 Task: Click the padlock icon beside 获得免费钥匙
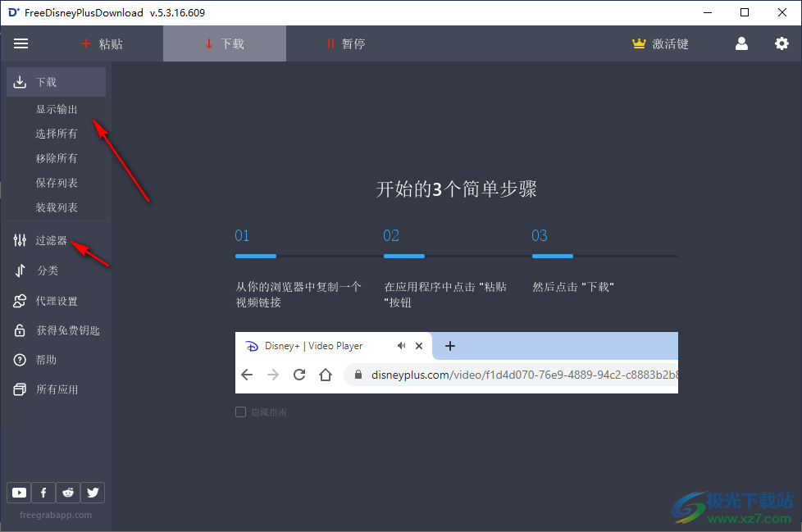[20, 330]
